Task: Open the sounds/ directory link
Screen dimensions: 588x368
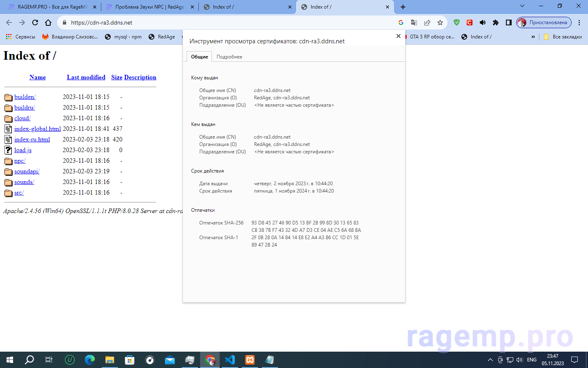Action: [24, 182]
